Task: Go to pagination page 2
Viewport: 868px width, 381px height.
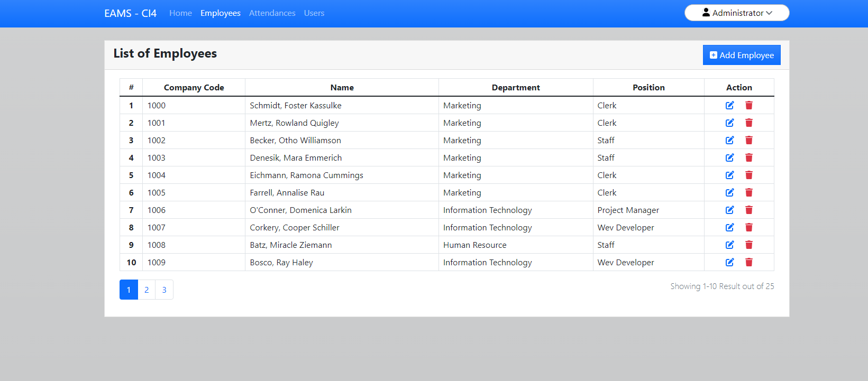Action: 147,290
